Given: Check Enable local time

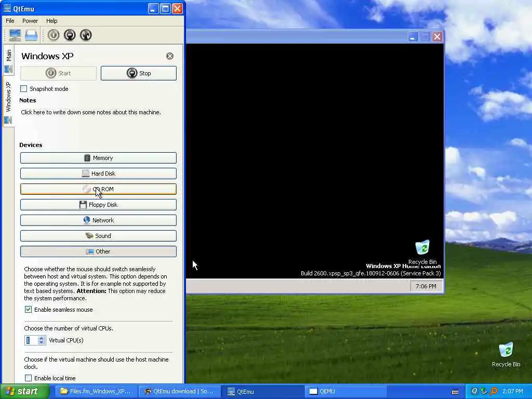Looking at the screenshot, I should click(28, 378).
